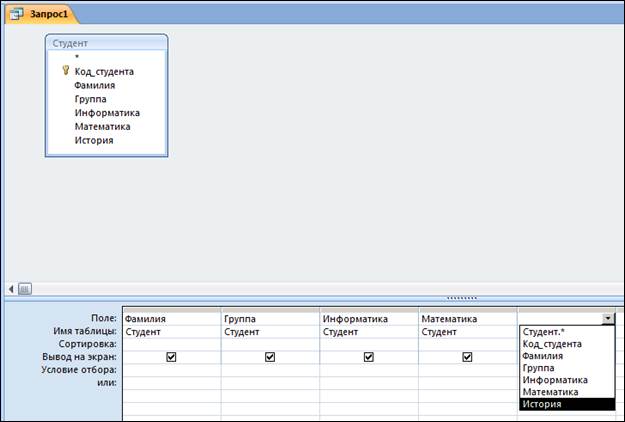The image size is (625, 422).
Task: Click Условие отбора cell under Математика column
Action: coord(468,370)
